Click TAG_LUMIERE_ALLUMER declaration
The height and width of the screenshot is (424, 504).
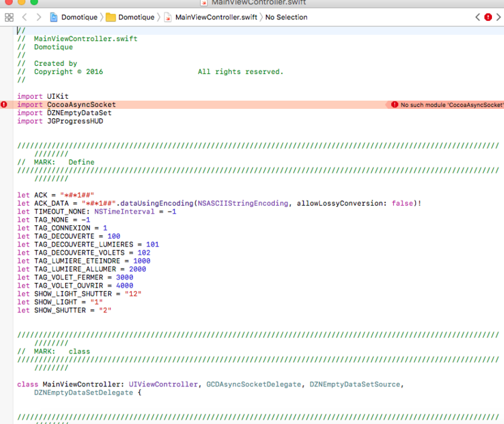pyautogui.click(x=81, y=269)
